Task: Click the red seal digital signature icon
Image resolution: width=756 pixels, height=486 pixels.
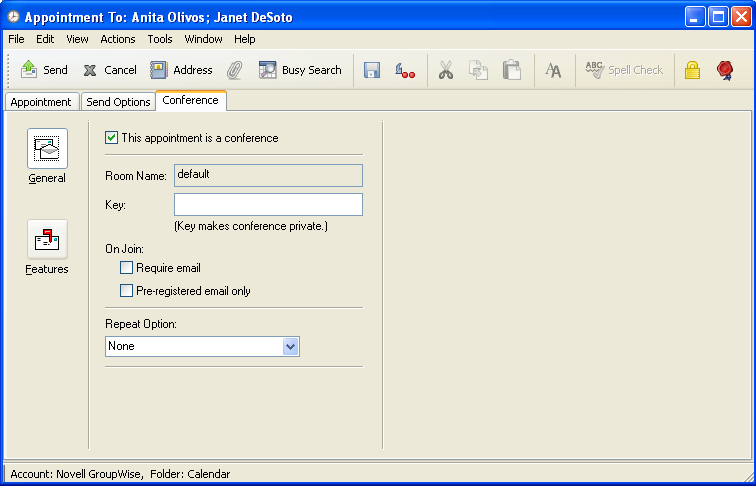Action: pyautogui.click(x=725, y=70)
